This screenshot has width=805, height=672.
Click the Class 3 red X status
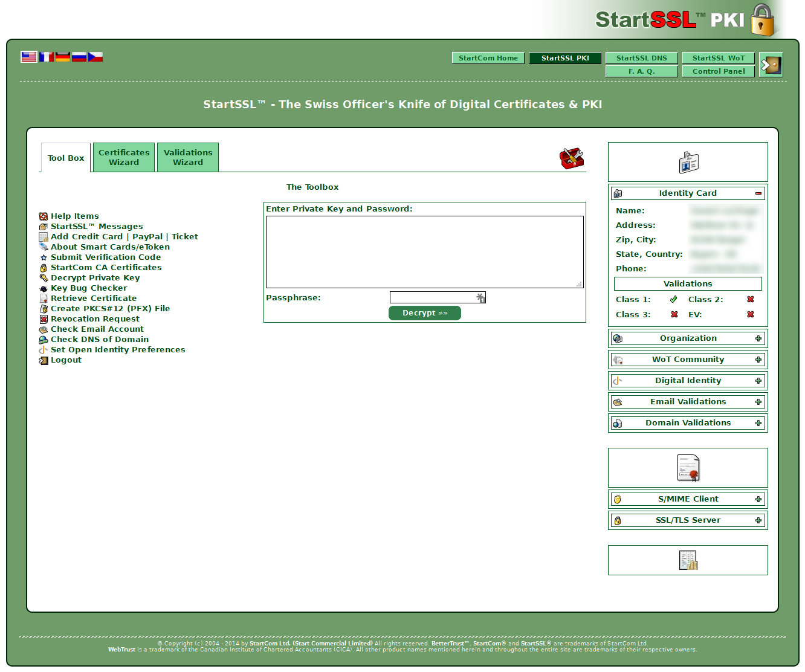(x=674, y=314)
